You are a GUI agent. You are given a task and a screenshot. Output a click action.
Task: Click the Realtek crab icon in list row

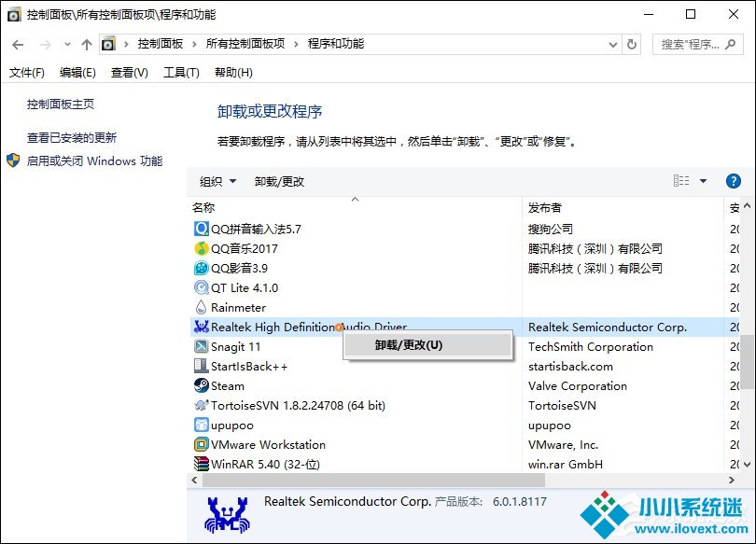(x=201, y=327)
